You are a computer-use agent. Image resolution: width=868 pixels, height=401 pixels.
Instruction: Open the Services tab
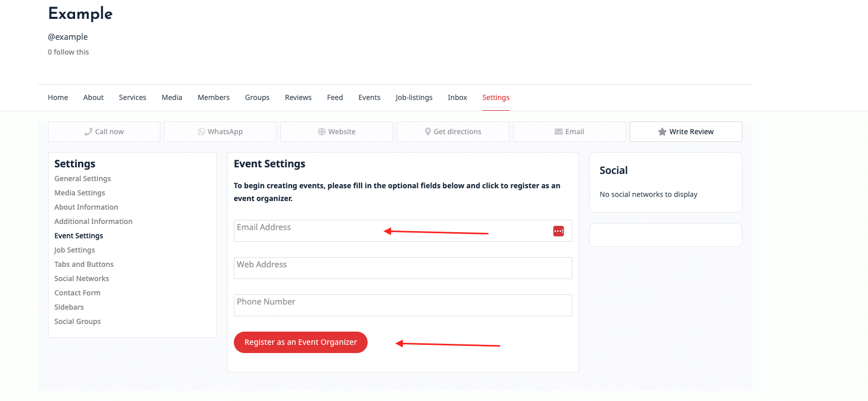click(x=133, y=97)
